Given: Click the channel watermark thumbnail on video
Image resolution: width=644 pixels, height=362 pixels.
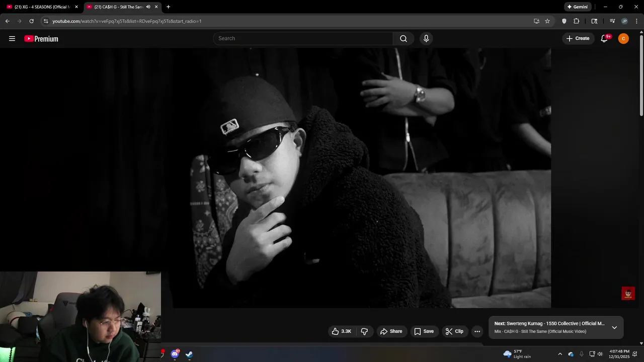Looking at the screenshot, I should (x=628, y=293).
